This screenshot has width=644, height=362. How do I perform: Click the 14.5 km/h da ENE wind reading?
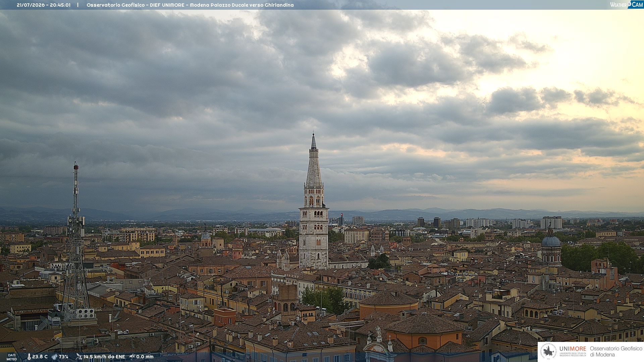(104, 357)
